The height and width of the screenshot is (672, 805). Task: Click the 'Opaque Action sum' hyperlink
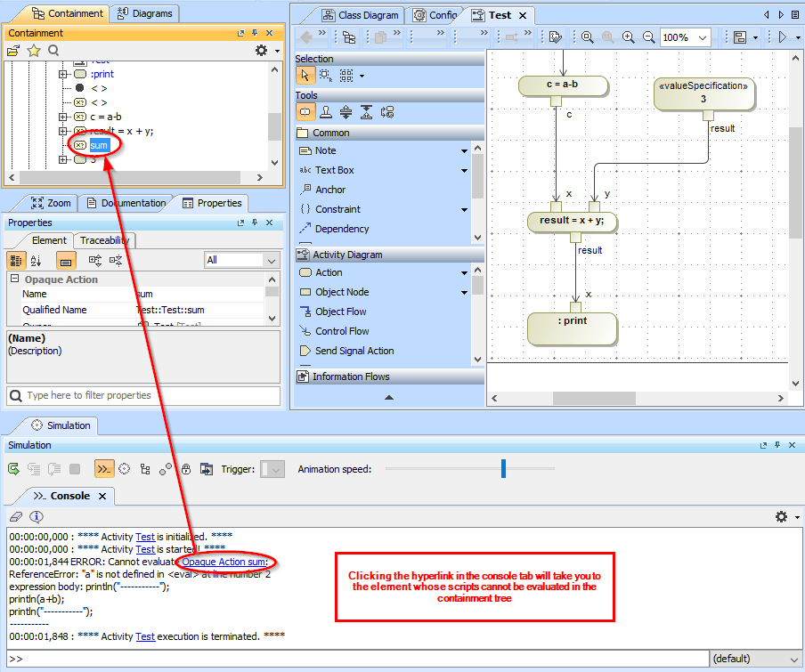[224, 562]
